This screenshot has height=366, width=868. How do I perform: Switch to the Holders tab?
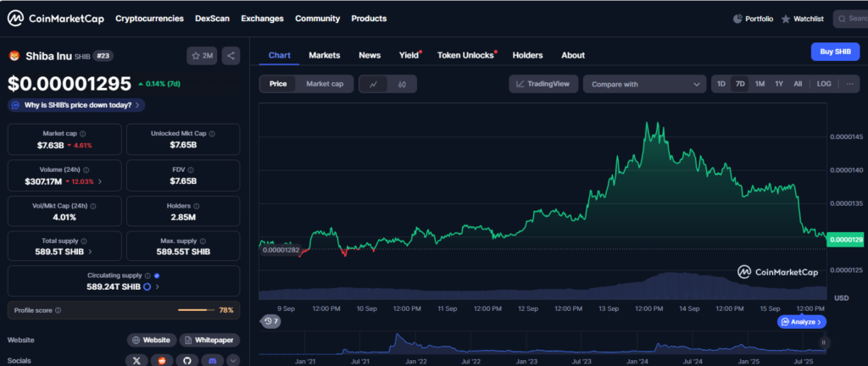tap(527, 55)
